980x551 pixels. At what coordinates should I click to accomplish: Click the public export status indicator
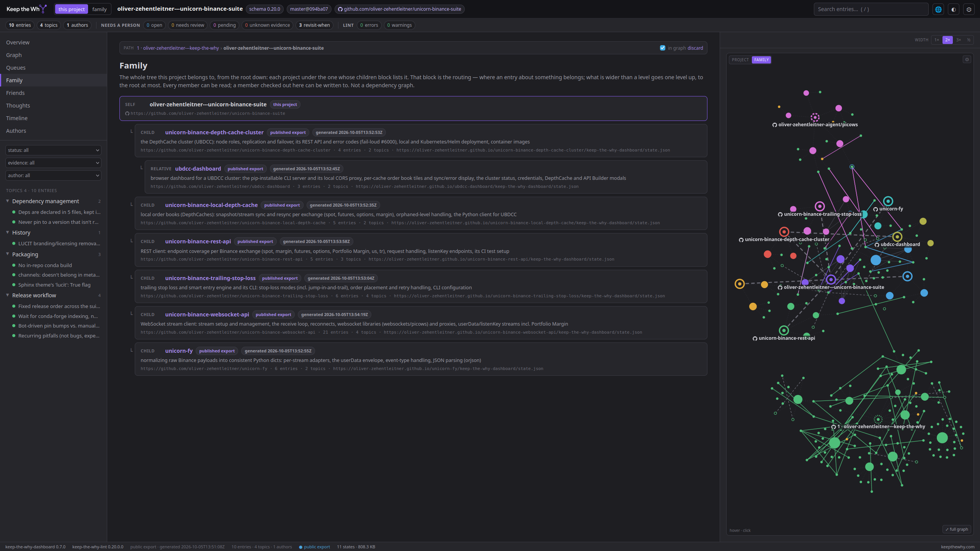(x=314, y=547)
